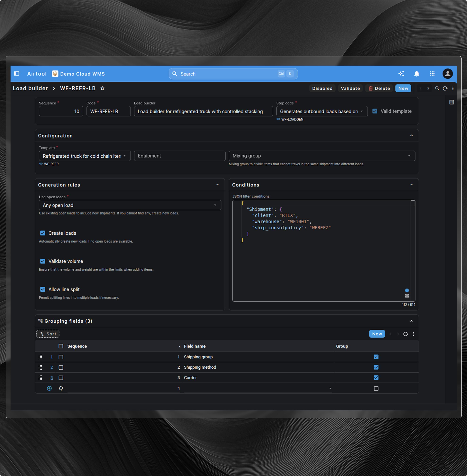Go to Load builder breadcrumb

(30, 88)
